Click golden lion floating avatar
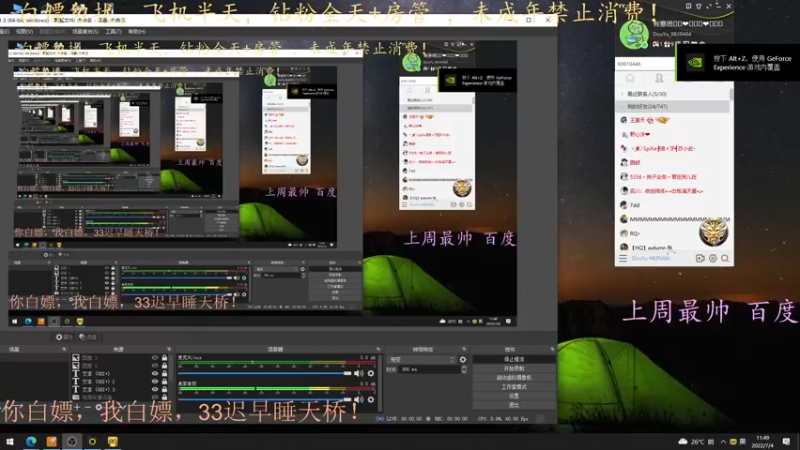800x450 pixels. click(713, 232)
